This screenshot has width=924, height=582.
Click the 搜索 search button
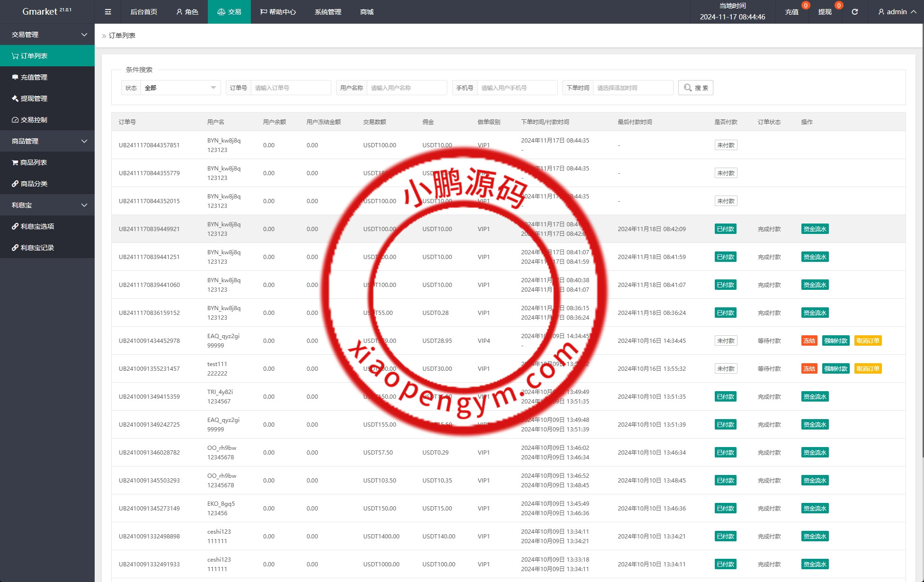[695, 88]
